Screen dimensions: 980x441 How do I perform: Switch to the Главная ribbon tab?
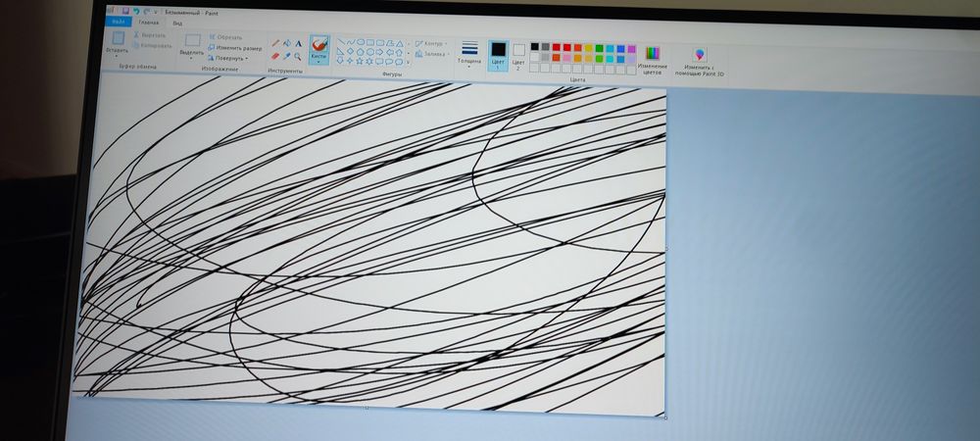click(149, 23)
